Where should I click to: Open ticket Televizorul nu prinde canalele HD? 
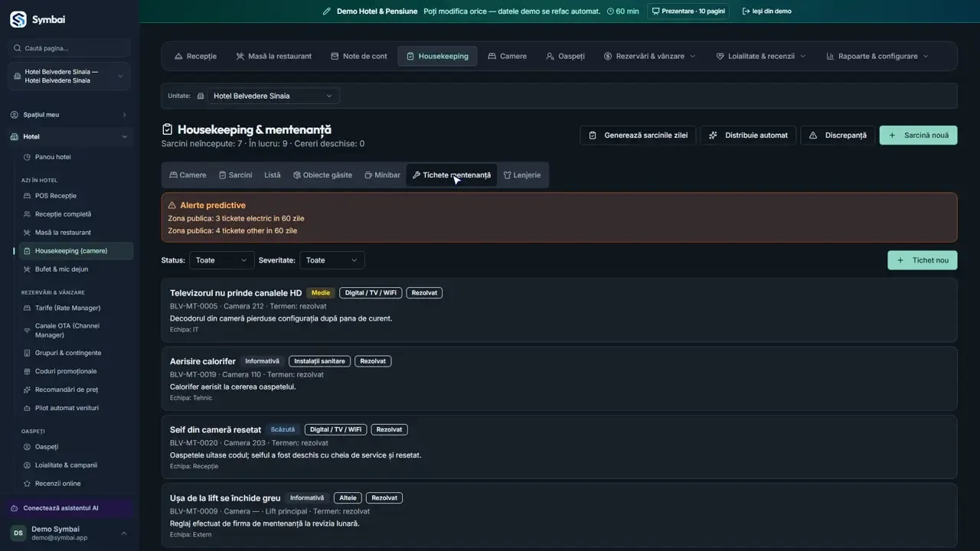coord(559,310)
